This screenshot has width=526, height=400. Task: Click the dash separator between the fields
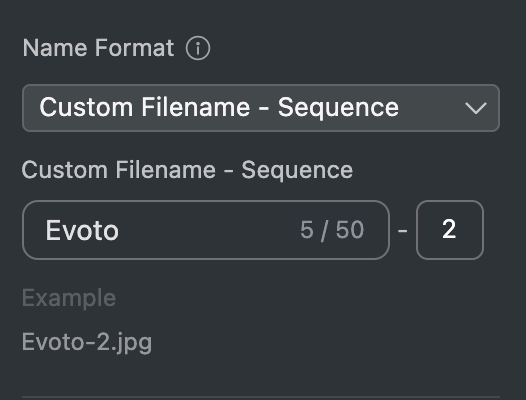403,231
